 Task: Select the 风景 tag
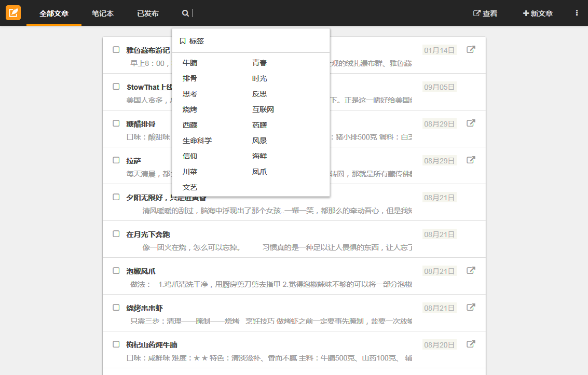point(259,141)
